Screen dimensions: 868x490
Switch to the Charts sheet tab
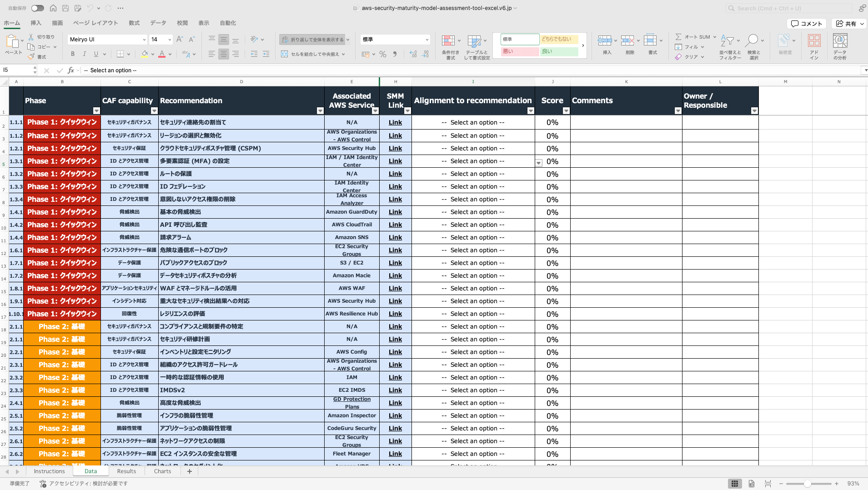tap(162, 471)
